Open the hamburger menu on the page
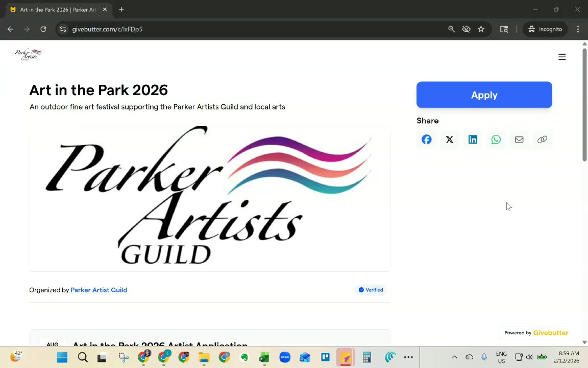Viewport: 588px width, 368px height. point(562,57)
